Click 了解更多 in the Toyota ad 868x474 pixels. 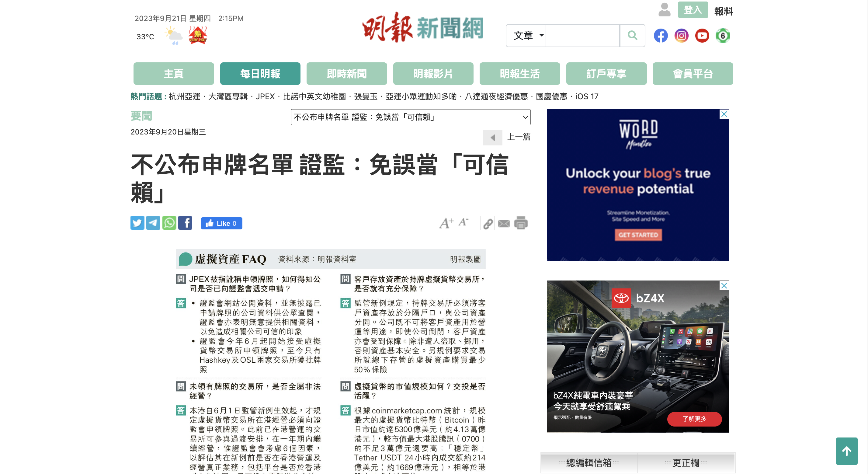click(x=694, y=419)
